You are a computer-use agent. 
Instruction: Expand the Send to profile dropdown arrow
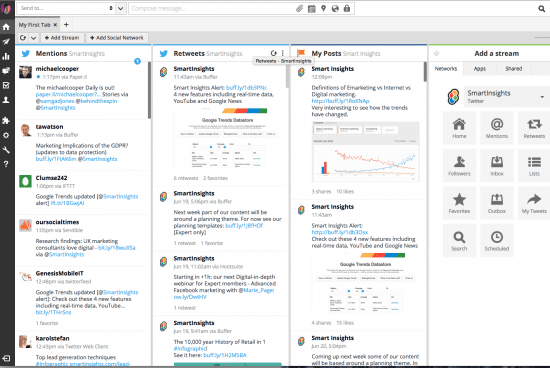click(x=120, y=8)
